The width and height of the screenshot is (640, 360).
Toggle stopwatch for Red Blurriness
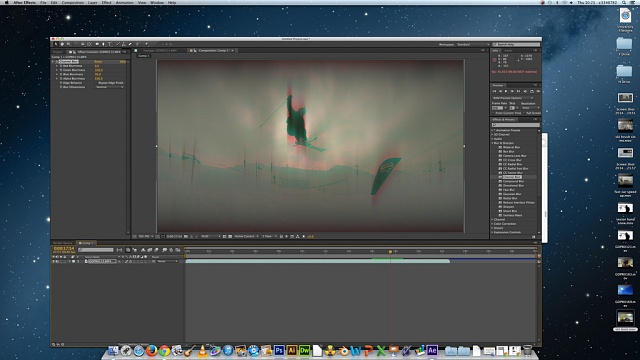click(x=61, y=66)
